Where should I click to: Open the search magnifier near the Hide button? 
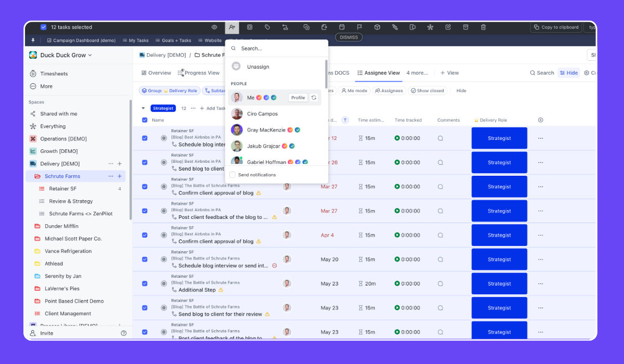pyautogui.click(x=534, y=73)
